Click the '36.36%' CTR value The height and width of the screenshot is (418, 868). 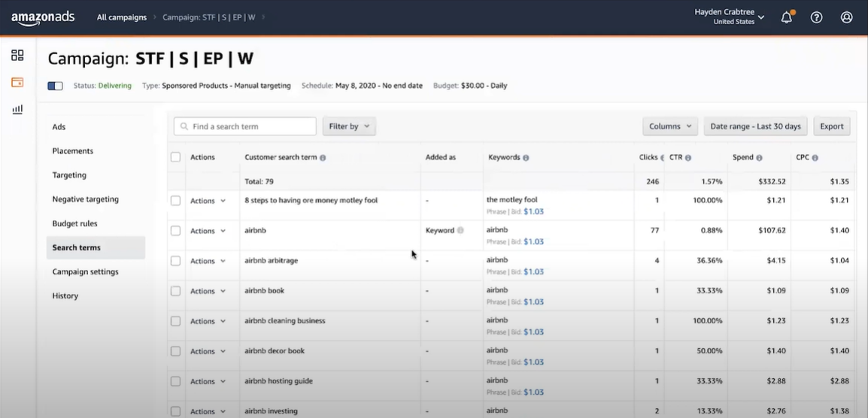[709, 260]
